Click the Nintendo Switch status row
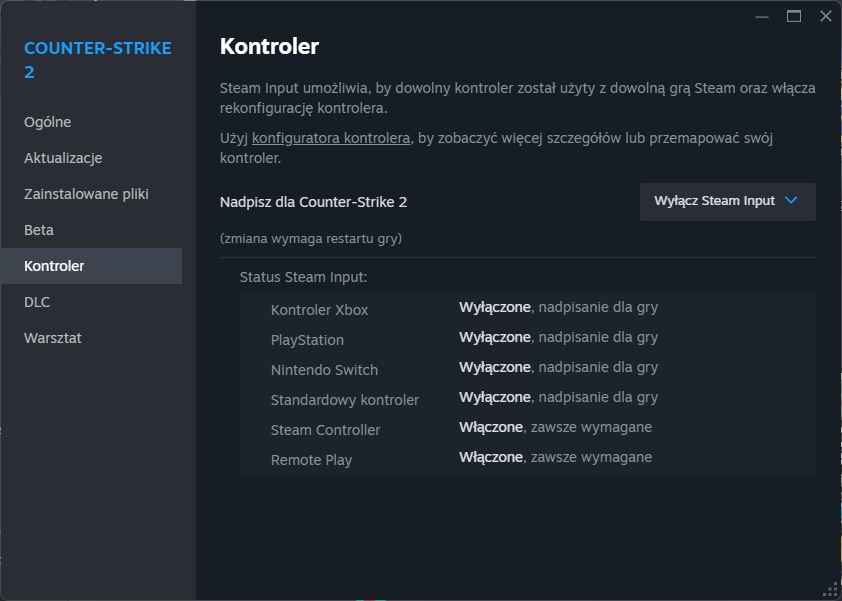842x601 pixels. [527, 369]
